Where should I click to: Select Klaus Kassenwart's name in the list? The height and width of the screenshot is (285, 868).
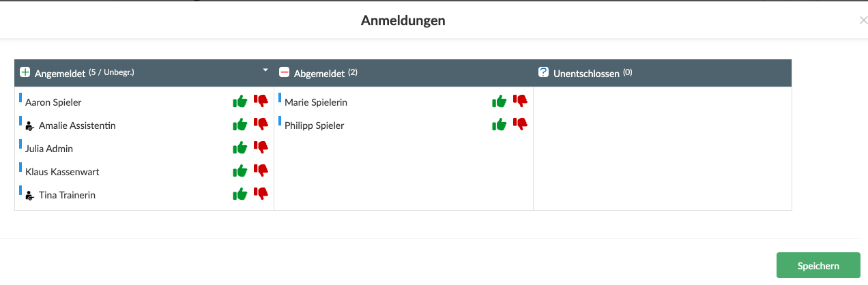pos(62,172)
